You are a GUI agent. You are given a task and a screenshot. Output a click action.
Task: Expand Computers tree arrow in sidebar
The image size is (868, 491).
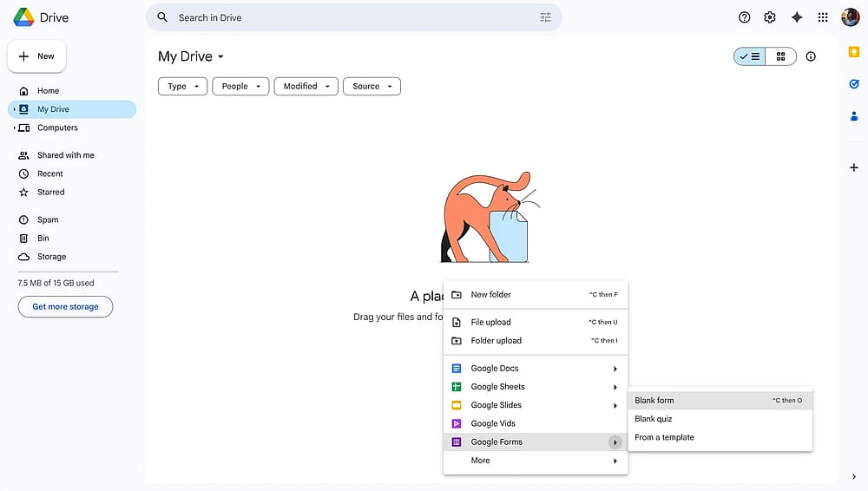click(x=14, y=128)
